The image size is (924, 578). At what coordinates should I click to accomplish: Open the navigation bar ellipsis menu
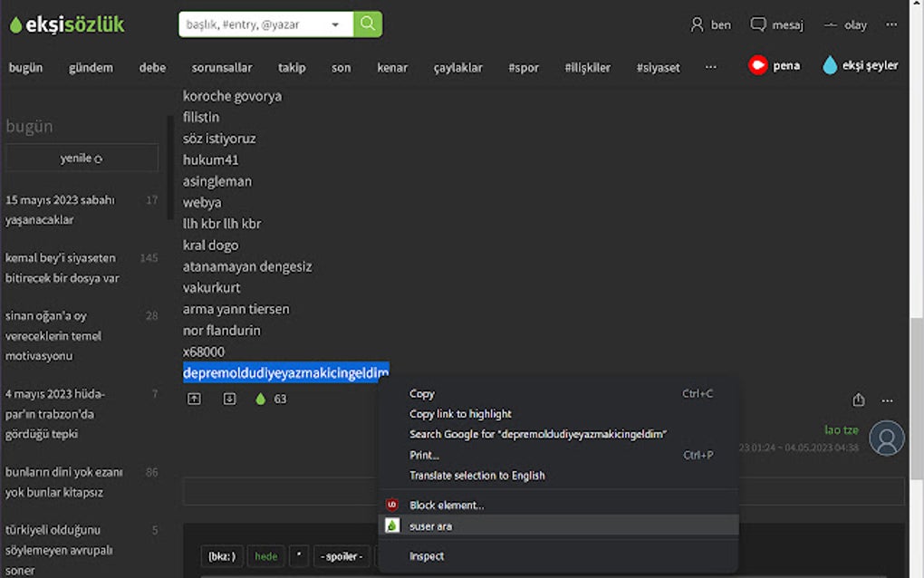tap(710, 66)
